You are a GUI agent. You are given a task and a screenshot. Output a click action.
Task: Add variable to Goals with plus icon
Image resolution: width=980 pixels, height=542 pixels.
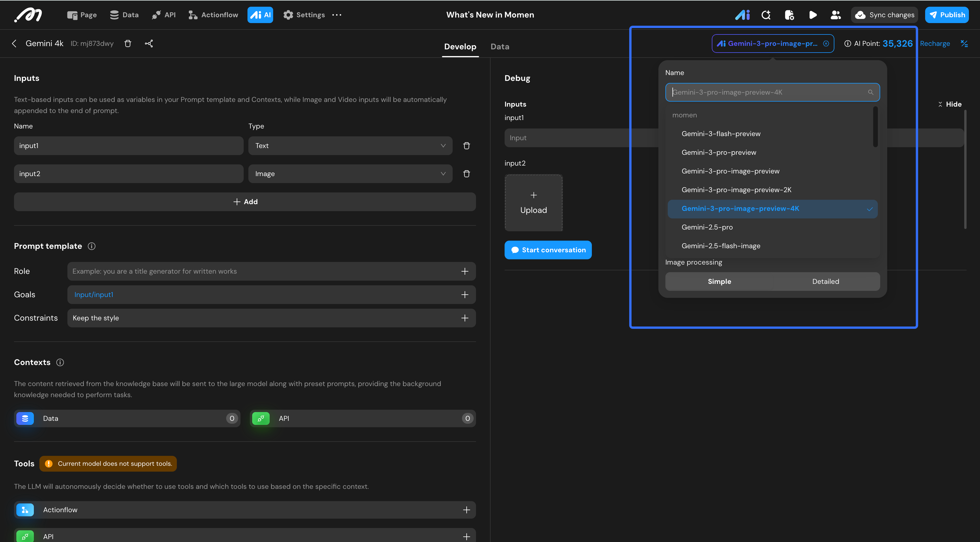coord(465,295)
